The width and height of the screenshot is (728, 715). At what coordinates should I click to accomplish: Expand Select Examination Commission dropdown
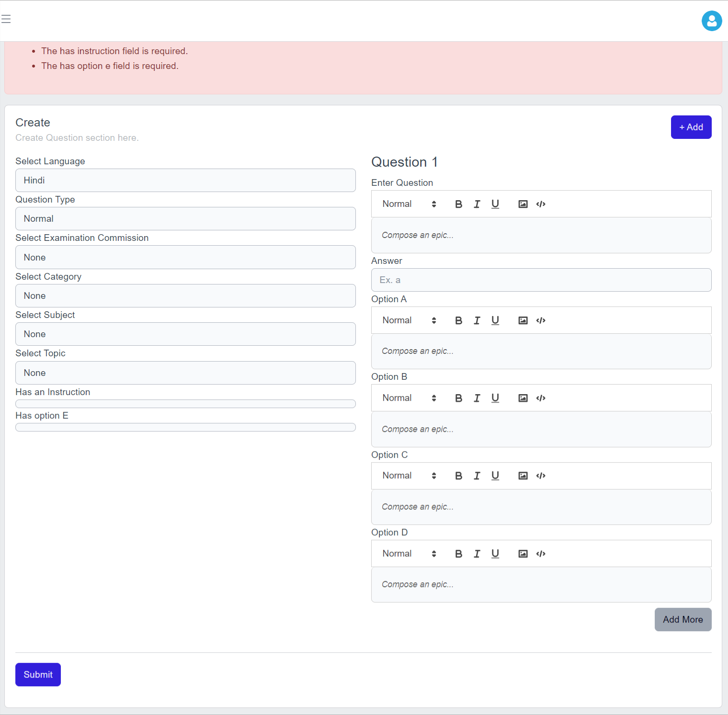185,258
